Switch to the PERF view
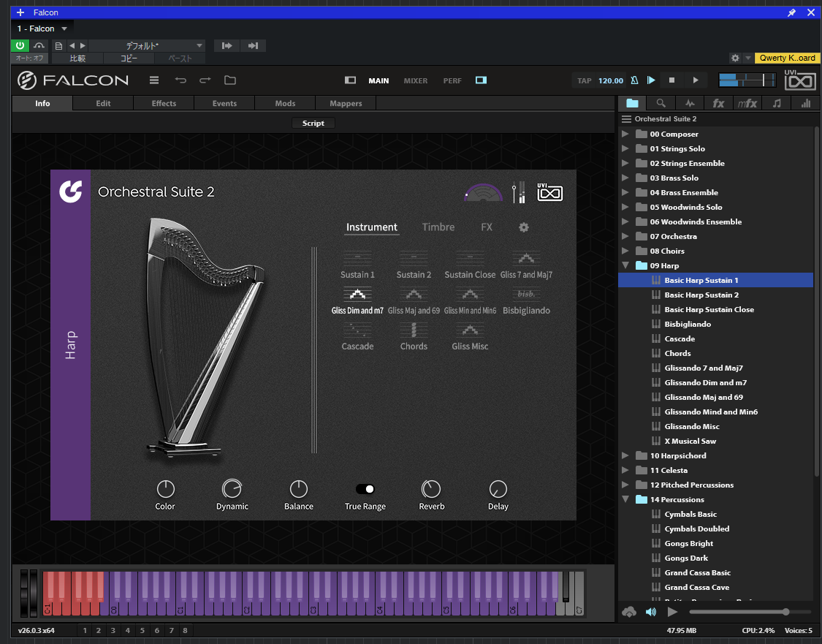 [452, 80]
